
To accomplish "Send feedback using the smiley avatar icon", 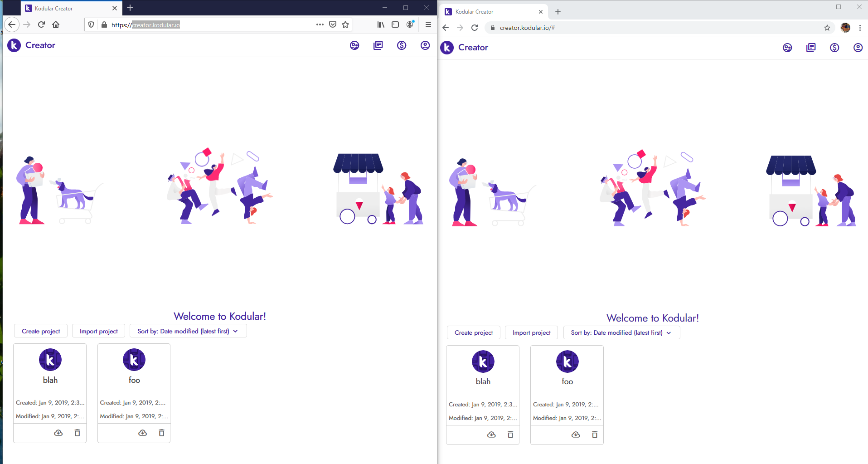I will (354, 45).
